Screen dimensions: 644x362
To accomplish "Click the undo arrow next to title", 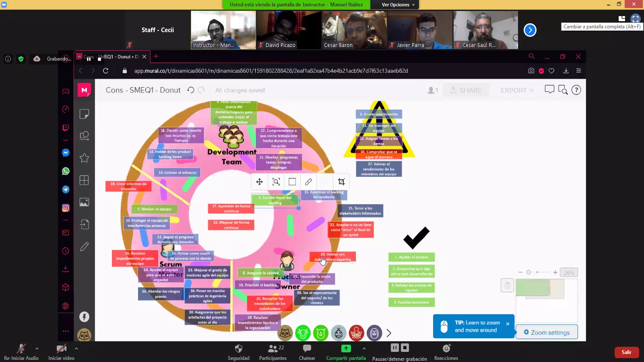I will [x=191, y=90].
